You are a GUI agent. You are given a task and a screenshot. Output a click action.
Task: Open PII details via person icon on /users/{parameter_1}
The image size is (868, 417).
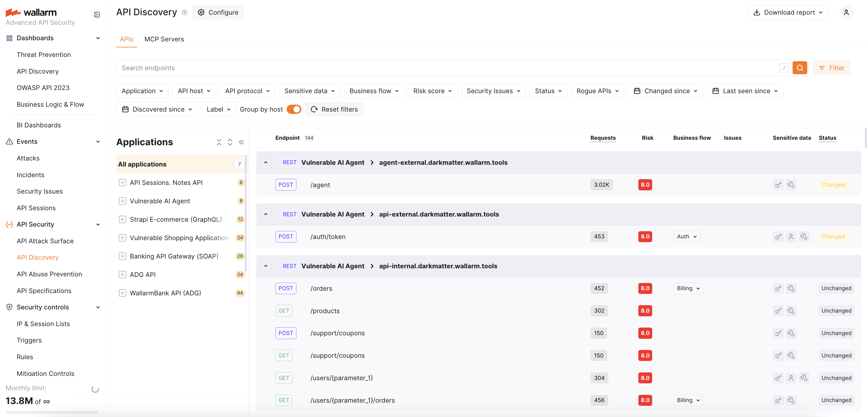[x=791, y=378]
